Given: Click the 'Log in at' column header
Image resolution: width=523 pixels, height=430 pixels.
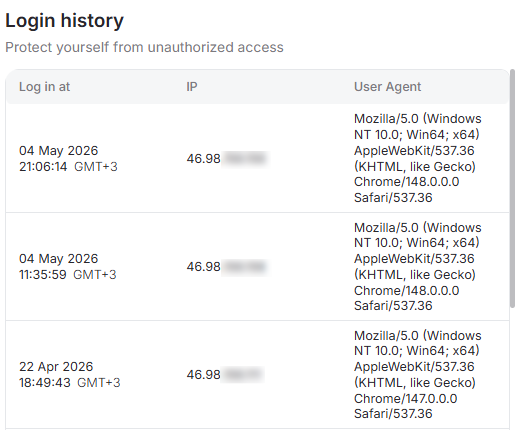Looking at the screenshot, I should pyautogui.click(x=44, y=87).
